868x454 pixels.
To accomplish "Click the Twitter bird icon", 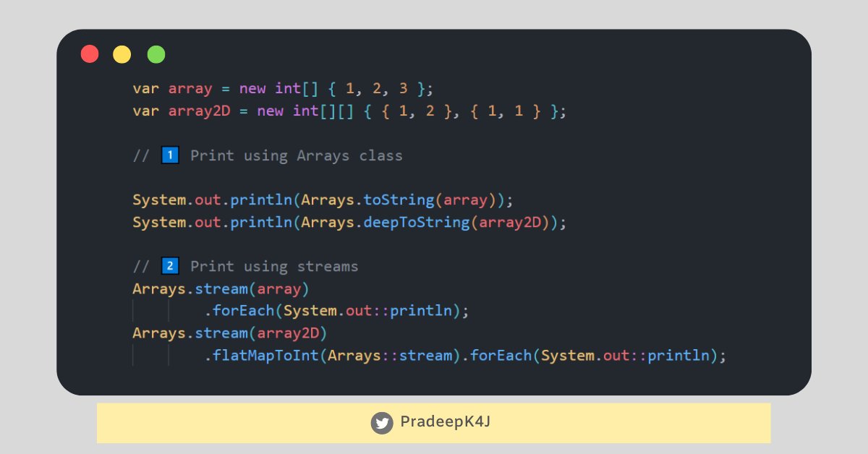I will click(x=381, y=423).
